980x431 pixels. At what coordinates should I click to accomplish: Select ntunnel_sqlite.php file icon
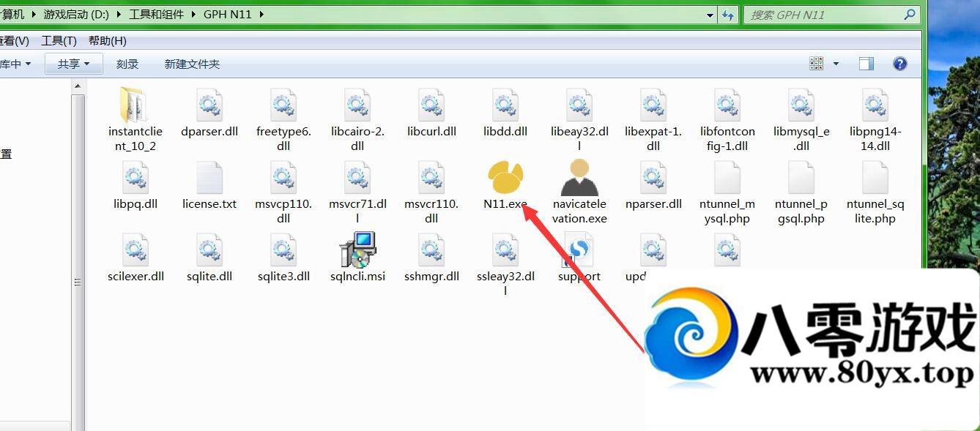(x=875, y=178)
